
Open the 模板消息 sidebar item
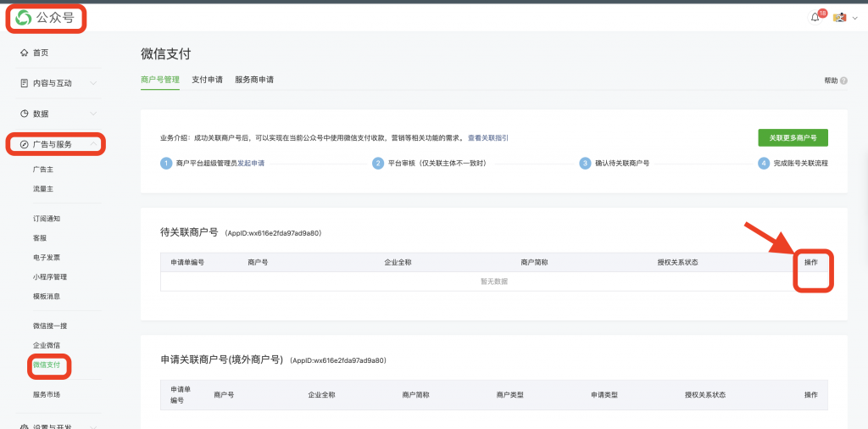pos(47,296)
